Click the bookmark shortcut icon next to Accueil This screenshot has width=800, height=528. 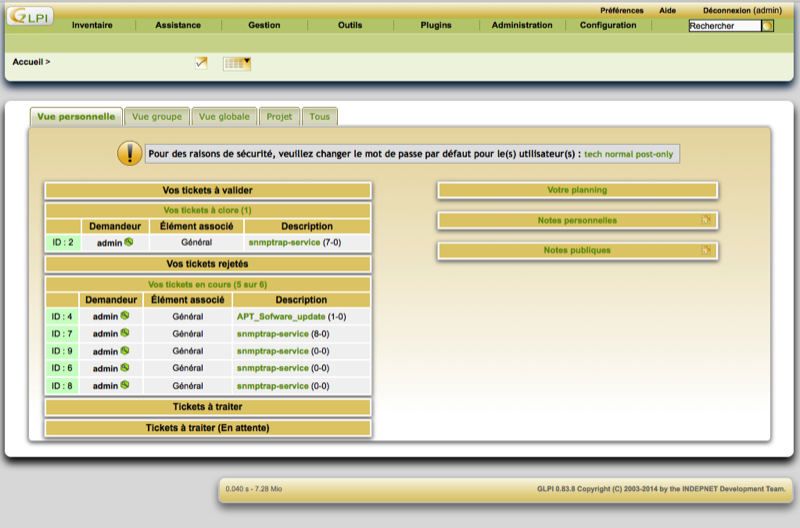point(201,63)
